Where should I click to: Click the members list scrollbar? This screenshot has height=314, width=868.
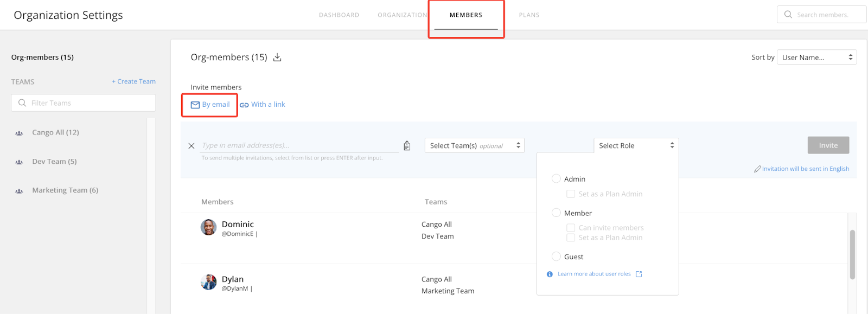click(x=852, y=255)
